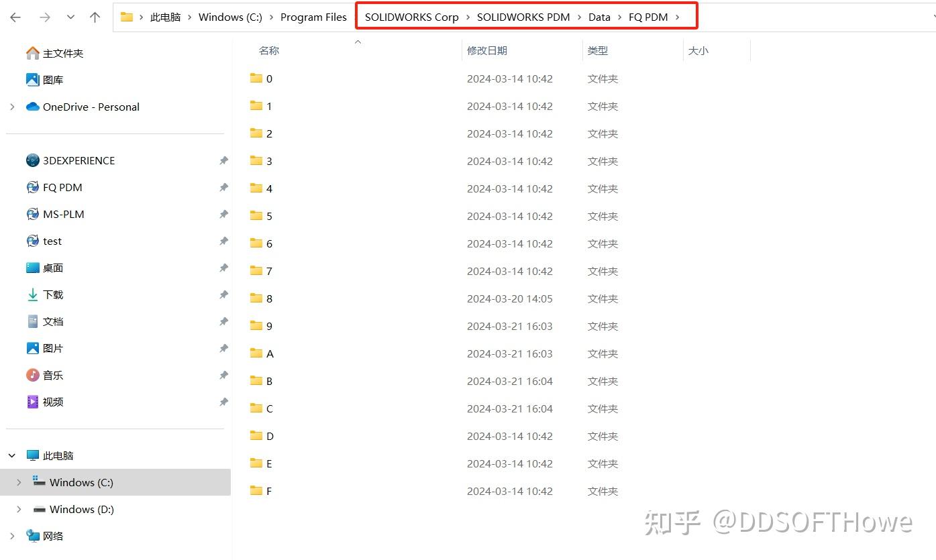Open the test vault icon
This screenshot has height=560, width=936.
point(32,241)
